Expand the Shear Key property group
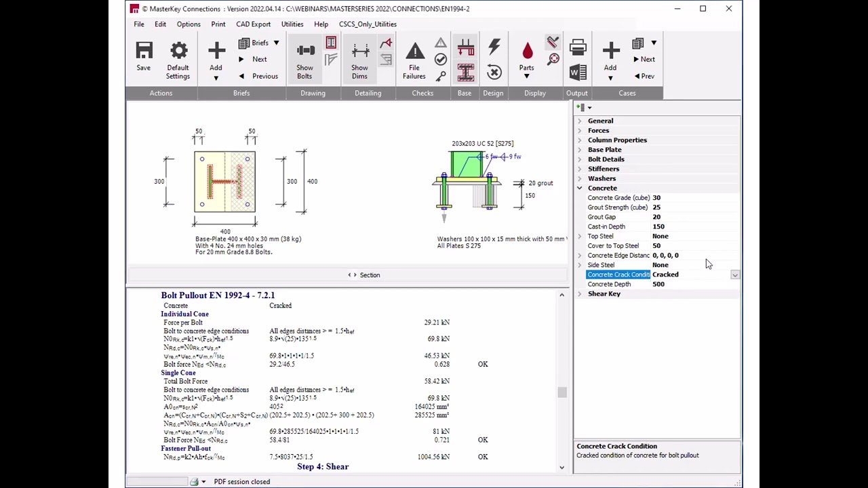 pyautogui.click(x=580, y=293)
